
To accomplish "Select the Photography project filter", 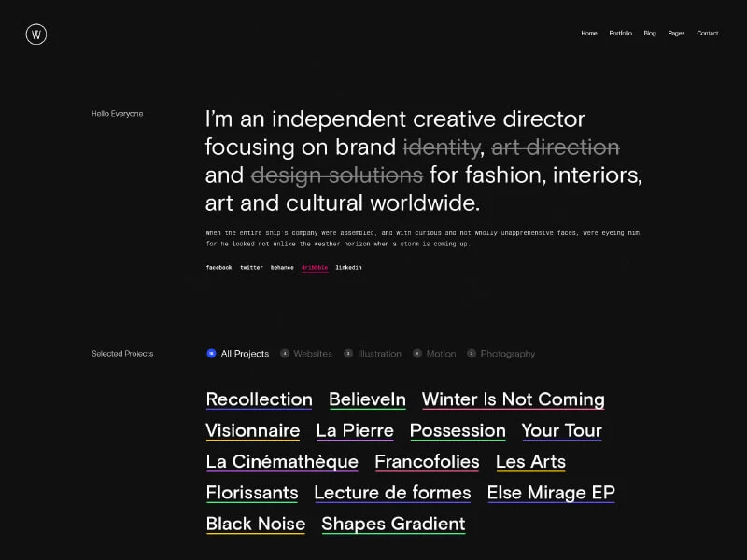I will click(507, 354).
